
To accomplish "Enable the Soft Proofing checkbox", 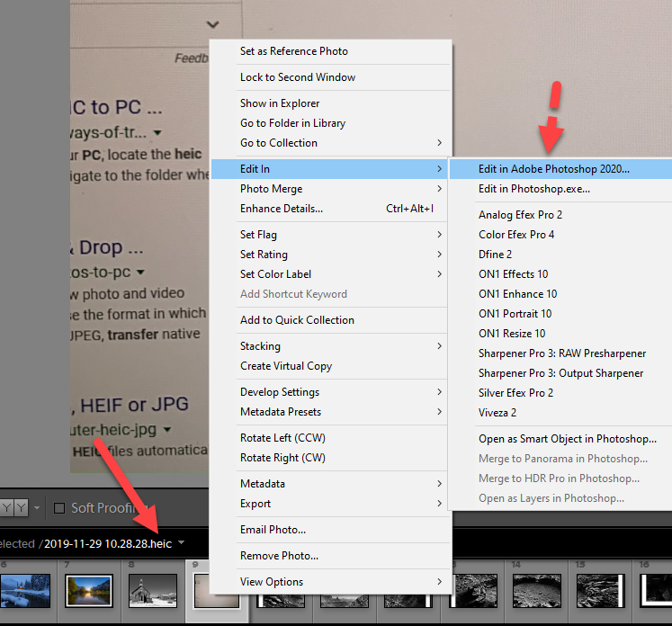I will coord(59,508).
